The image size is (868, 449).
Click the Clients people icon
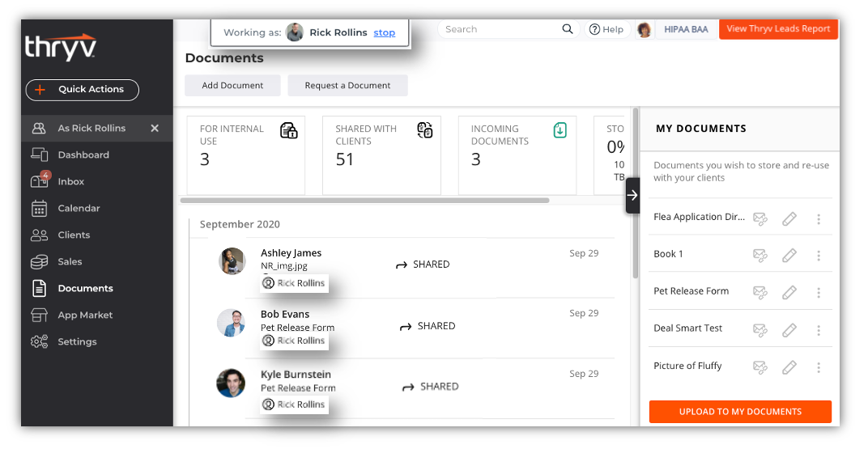pos(40,235)
